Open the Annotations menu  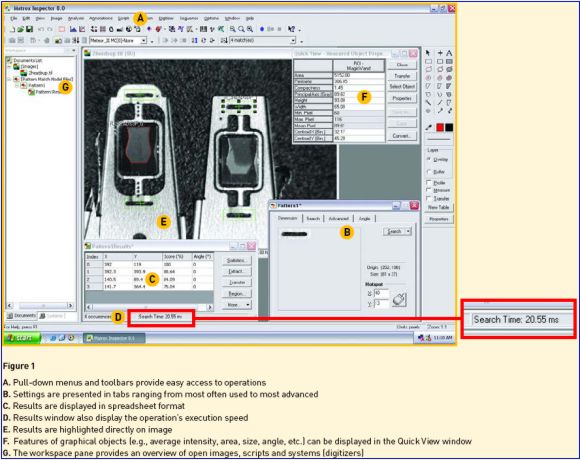coord(101,18)
